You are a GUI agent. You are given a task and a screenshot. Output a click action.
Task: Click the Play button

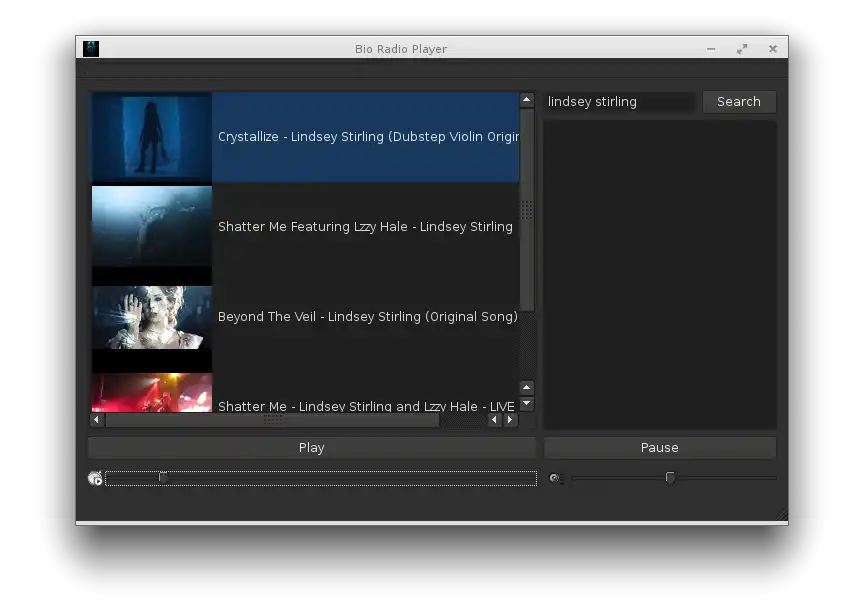pyautogui.click(x=312, y=448)
